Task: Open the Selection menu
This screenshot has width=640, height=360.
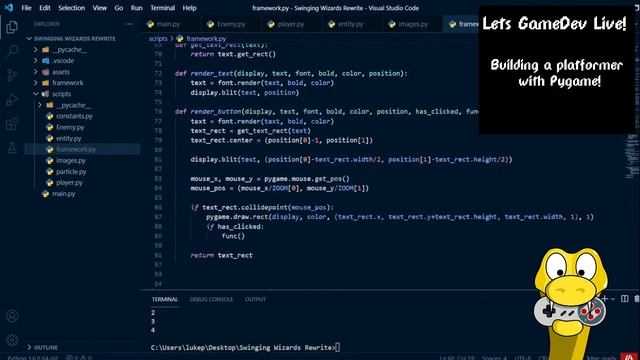Action: point(71,8)
